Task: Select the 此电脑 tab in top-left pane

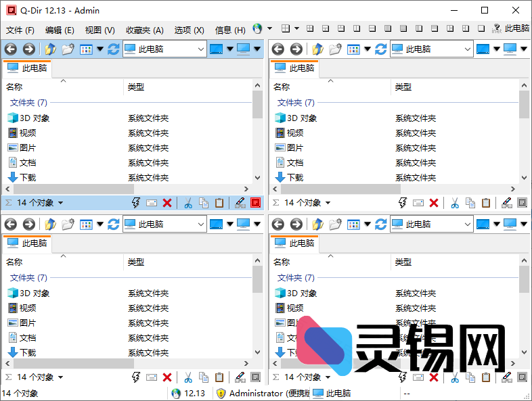Action: tap(27, 68)
